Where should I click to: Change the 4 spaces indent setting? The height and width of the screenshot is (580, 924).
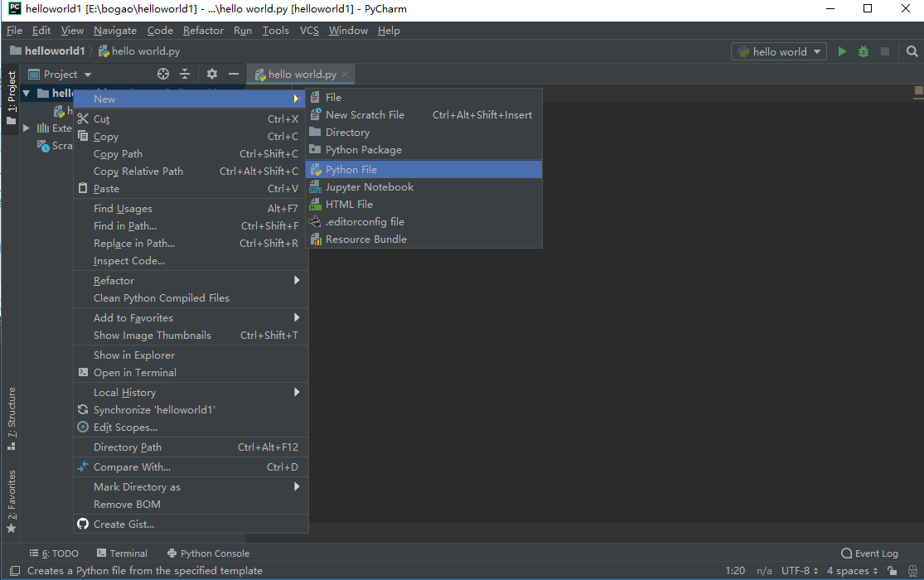pos(852,571)
